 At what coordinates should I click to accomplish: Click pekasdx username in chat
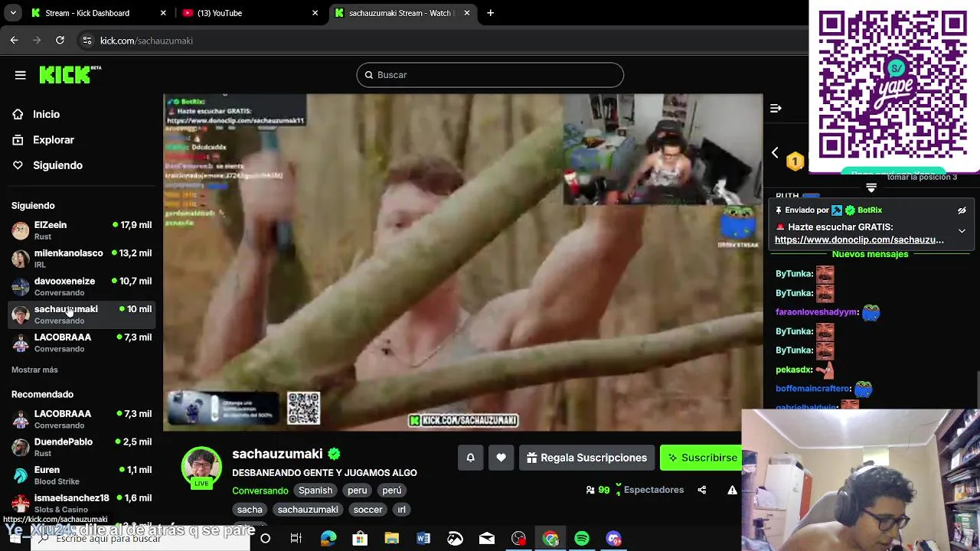[x=792, y=370]
